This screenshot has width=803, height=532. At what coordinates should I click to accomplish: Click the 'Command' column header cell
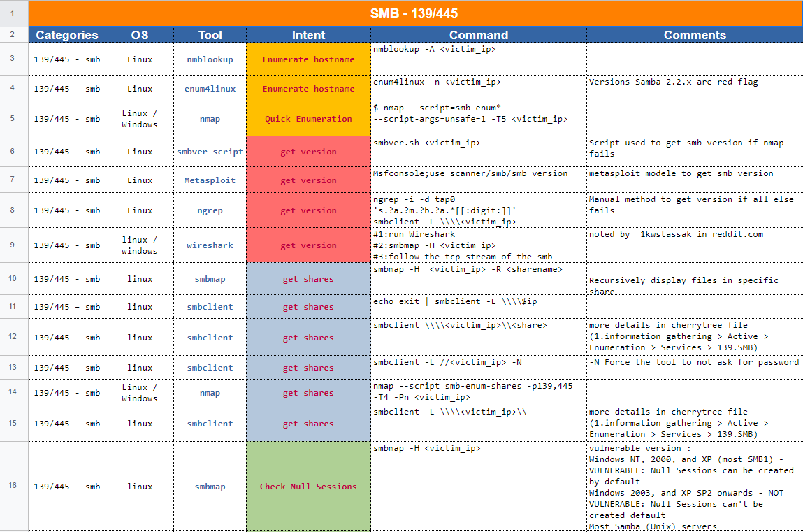479,35
